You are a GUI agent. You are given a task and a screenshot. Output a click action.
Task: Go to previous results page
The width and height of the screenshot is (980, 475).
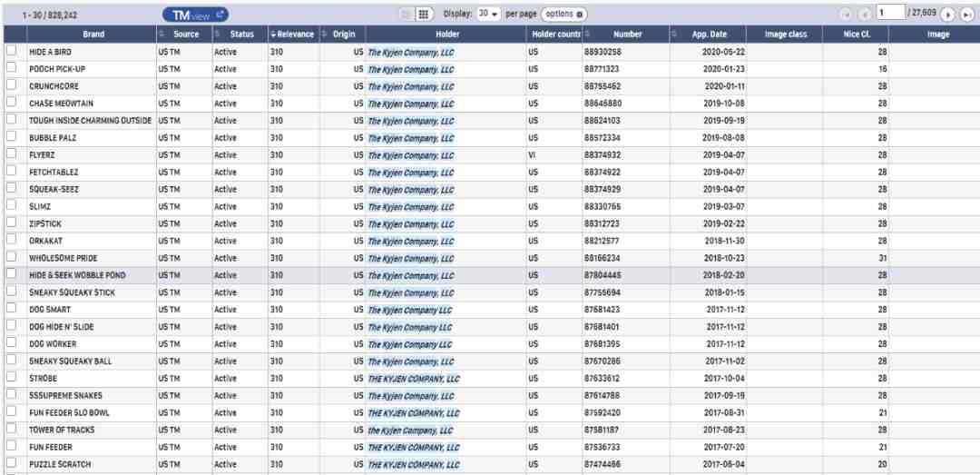coord(865,15)
